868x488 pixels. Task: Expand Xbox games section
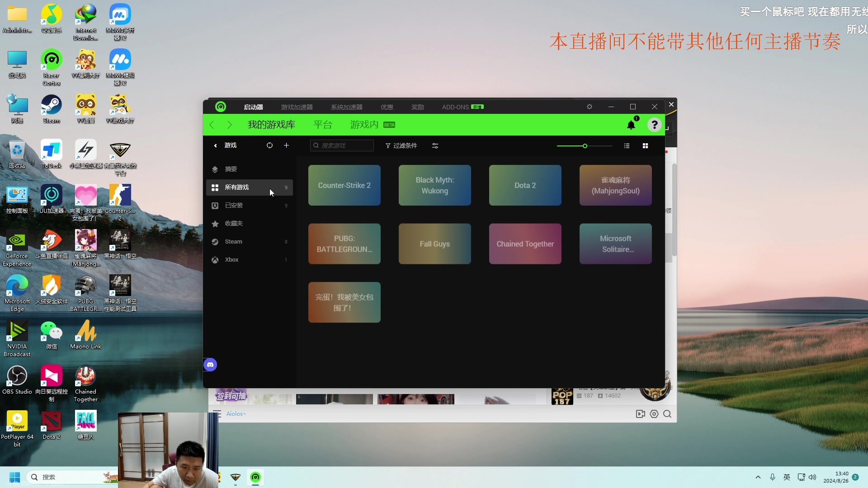[231, 259]
